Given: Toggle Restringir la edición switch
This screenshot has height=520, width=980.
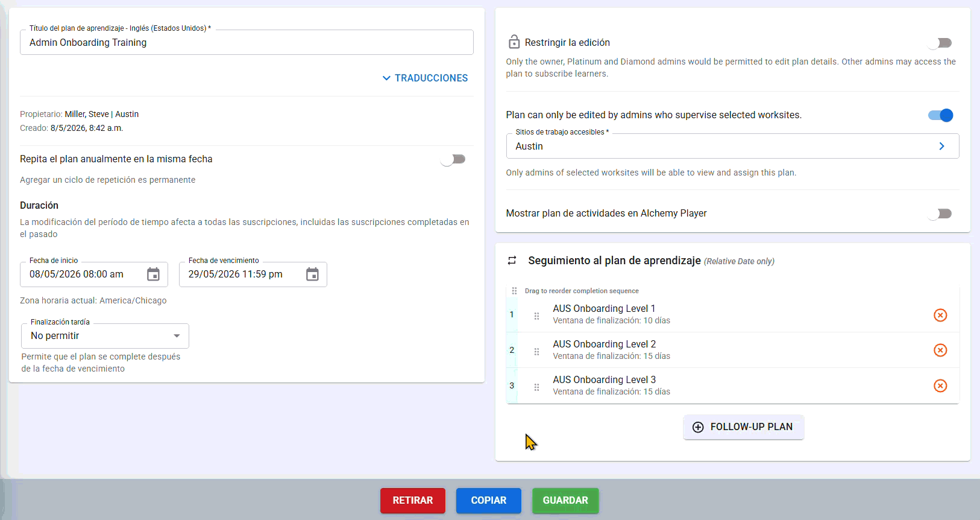Looking at the screenshot, I should [940, 43].
